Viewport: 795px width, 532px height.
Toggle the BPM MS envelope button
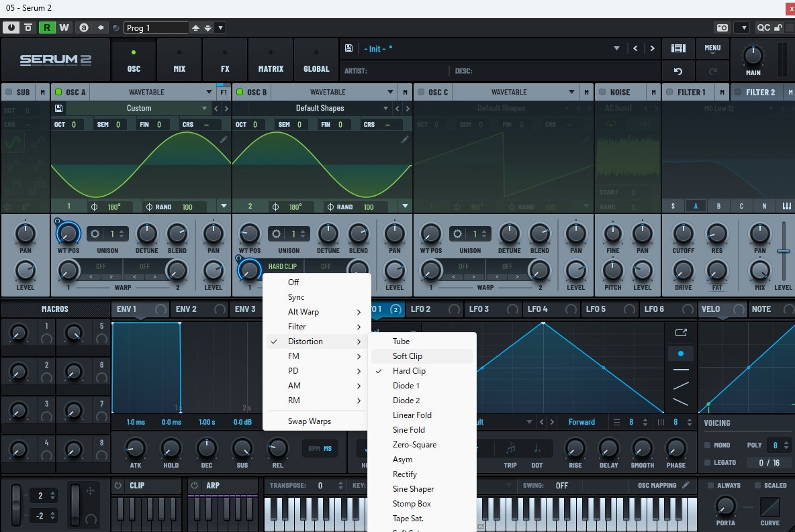click(320, 448)
